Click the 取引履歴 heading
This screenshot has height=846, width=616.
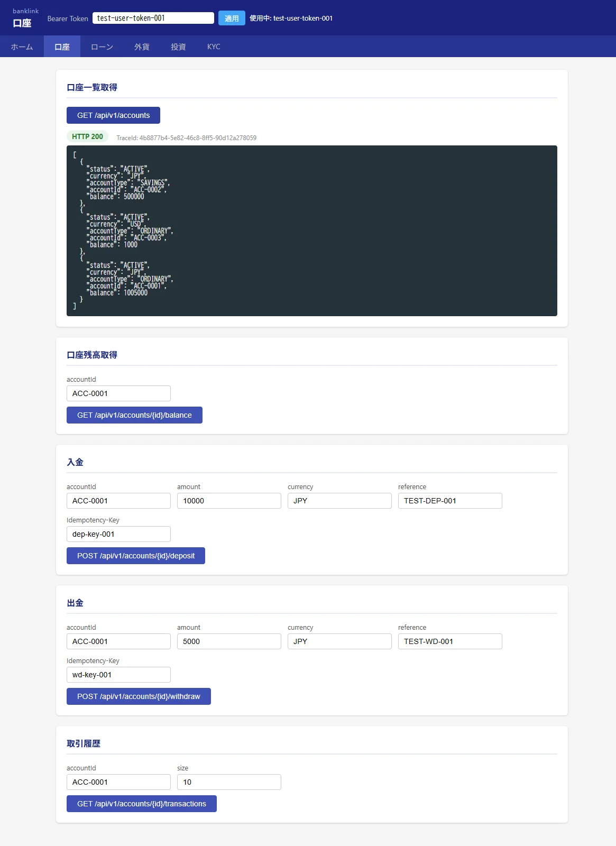click(x=84, y=743)
